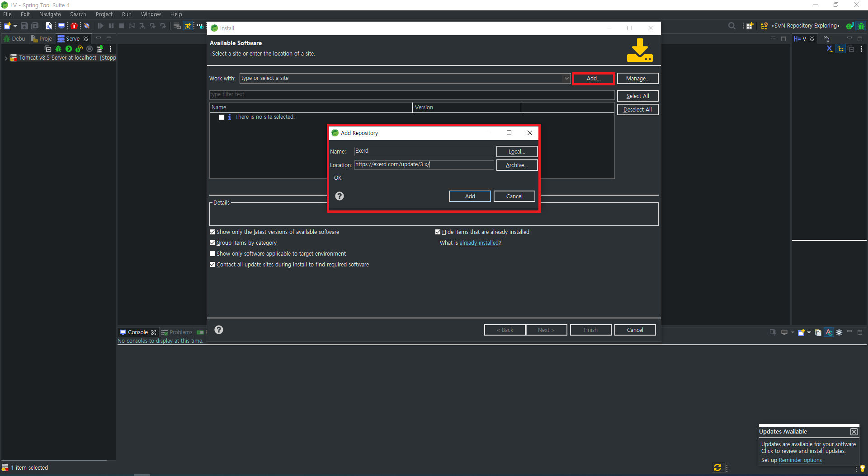This screenshot has height=476, width=868.
Task: Toggle Show only the latest versions checkbox
Action: click(212, 232)
